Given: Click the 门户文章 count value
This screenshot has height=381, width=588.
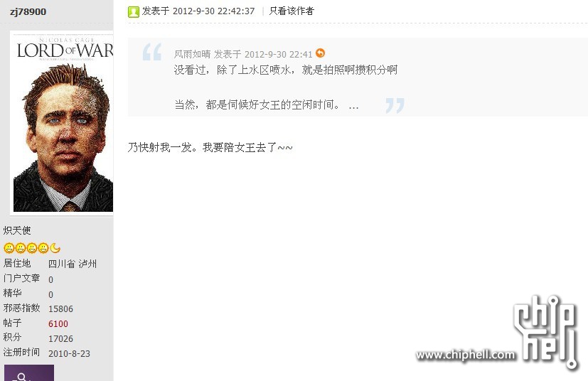Looking at the screenshot, I should click(50, 279).
